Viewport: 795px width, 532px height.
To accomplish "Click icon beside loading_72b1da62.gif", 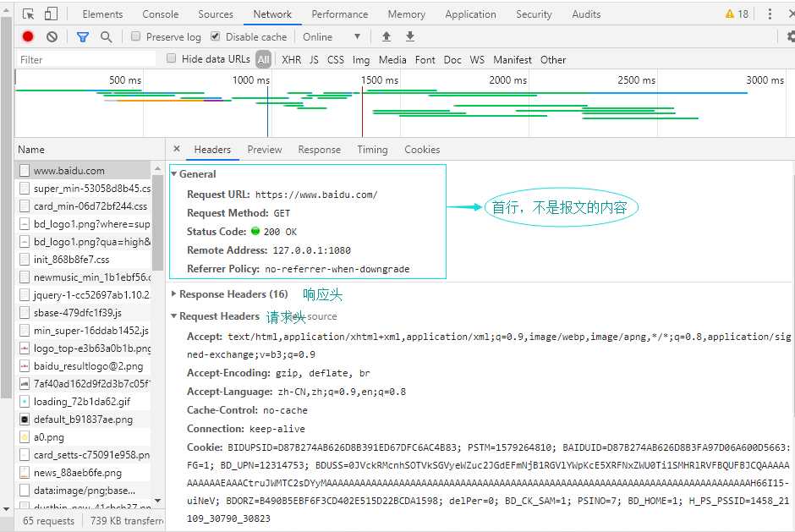I will point(25,401).
